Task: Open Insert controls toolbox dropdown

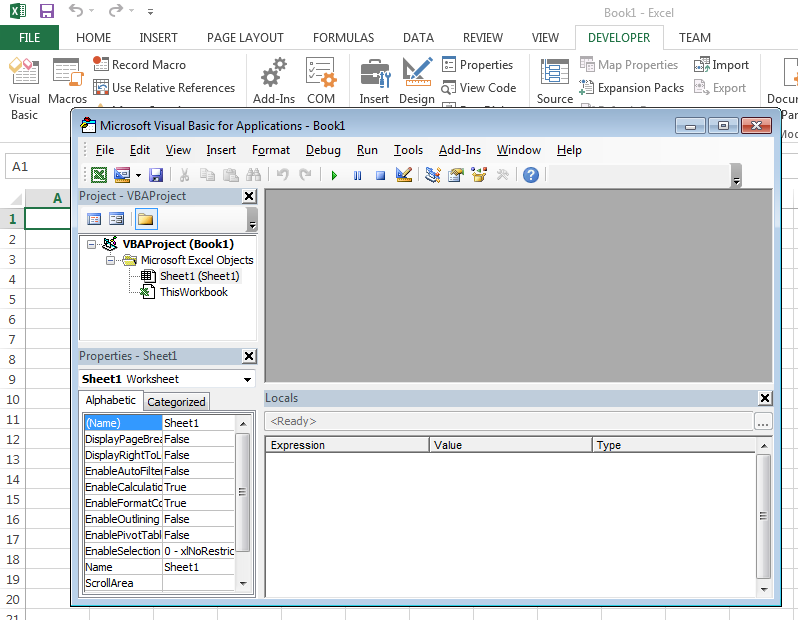Action: tap(374, 80)
